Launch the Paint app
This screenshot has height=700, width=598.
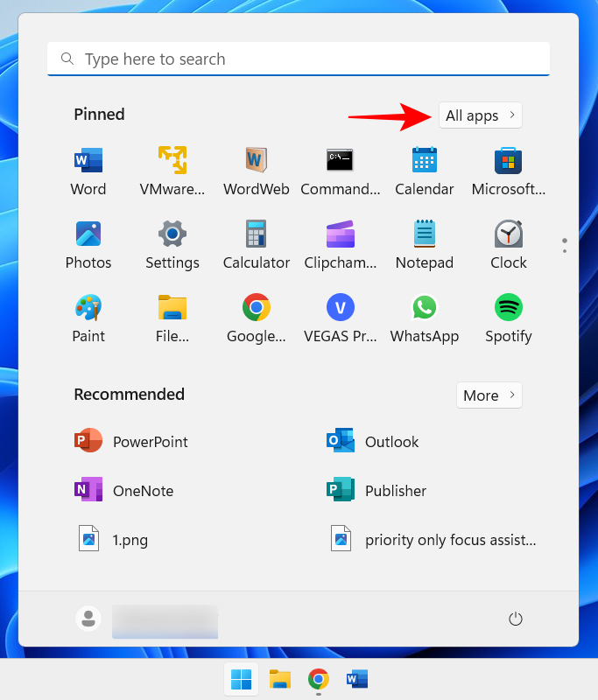coord(88,318)
